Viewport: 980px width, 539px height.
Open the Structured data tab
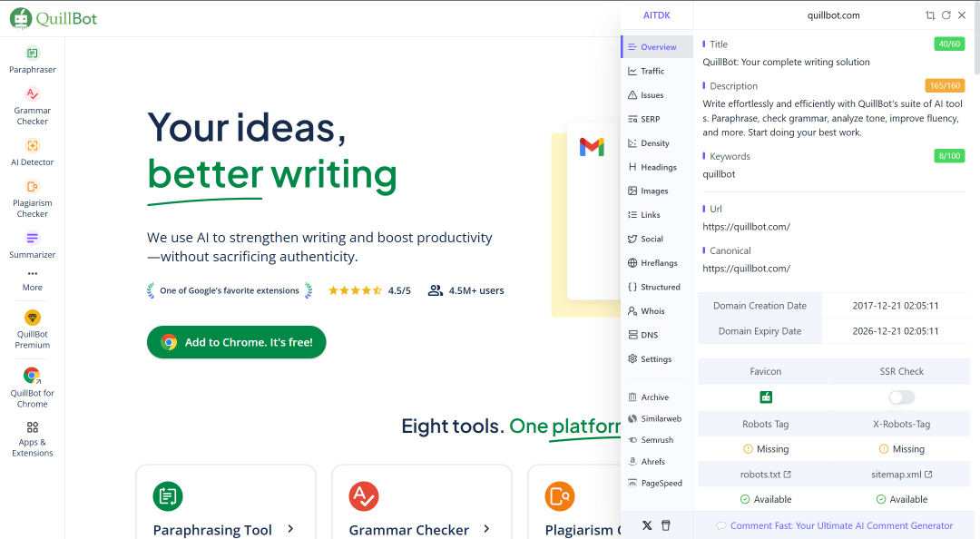pyautogui.click(x=657, y=287)
